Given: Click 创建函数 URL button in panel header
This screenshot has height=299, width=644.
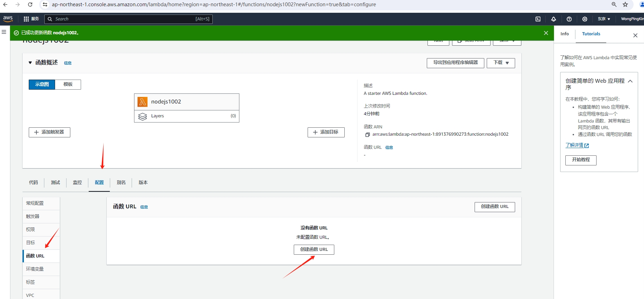Looking at the screenshot, I should (495, 207).
